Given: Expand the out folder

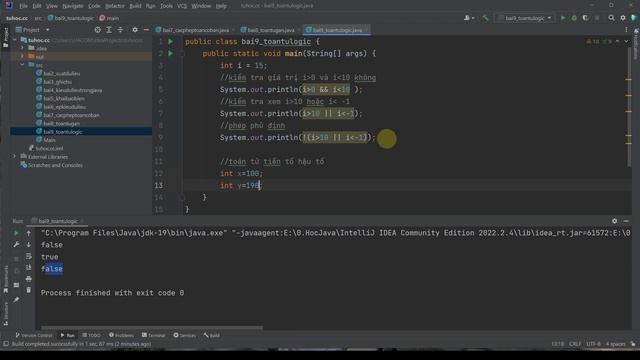Looking at the screenshot, I should pyautogui.click(x=22, y=56).
